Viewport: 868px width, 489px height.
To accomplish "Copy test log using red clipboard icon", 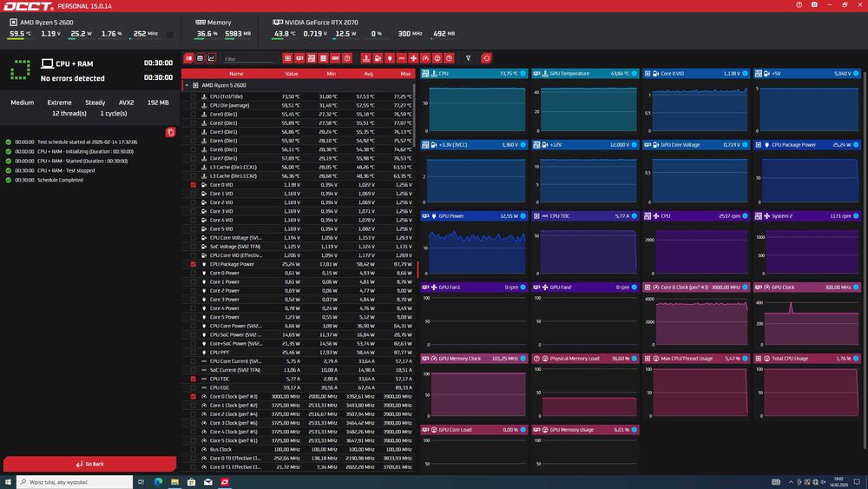I will click(x=170, y=132).
